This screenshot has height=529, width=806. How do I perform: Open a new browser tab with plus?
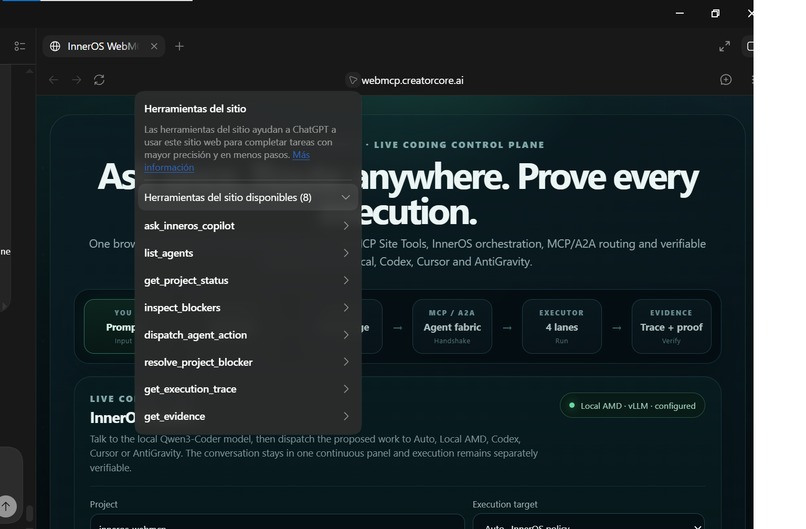pos(179,46)
